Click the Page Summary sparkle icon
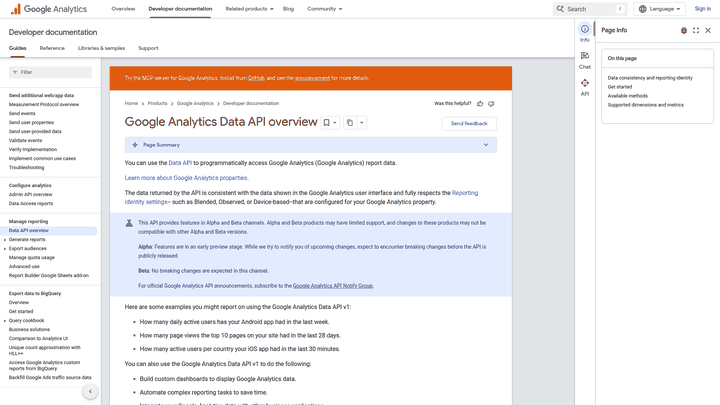Viewport: 720px width, 405px height. (x=135, y=145)
